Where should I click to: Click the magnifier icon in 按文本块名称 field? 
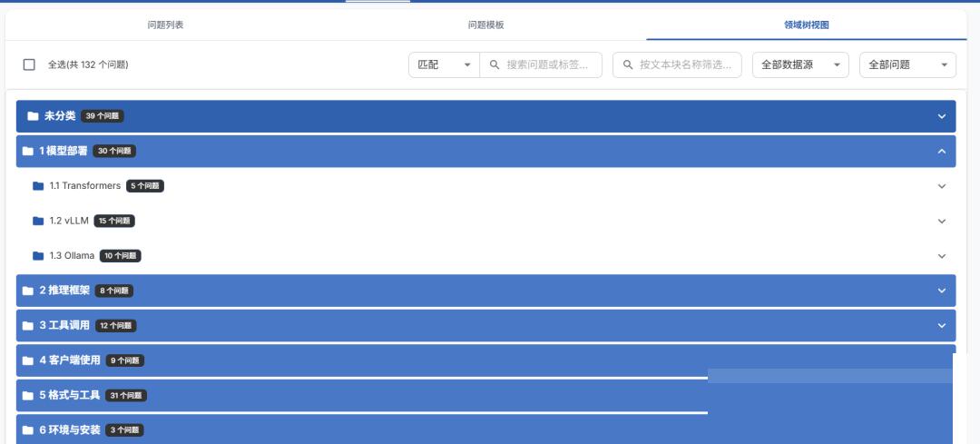[628, 65]
